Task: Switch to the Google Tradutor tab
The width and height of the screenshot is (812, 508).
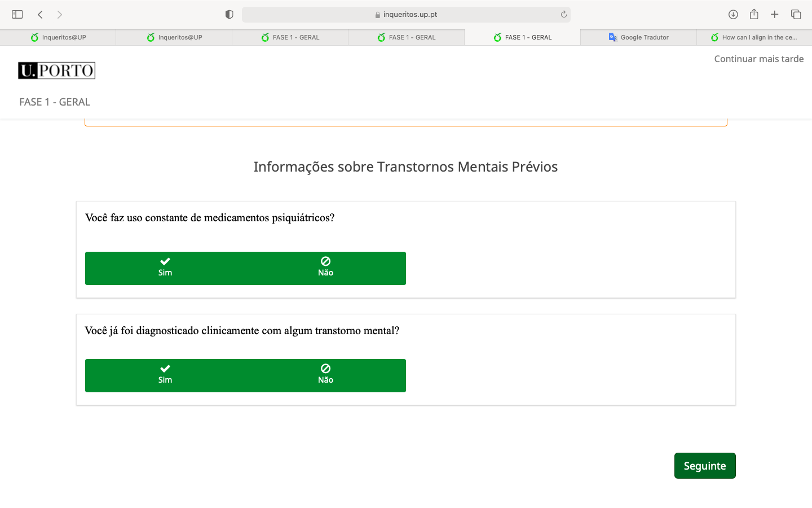Action: pos(638,37)
